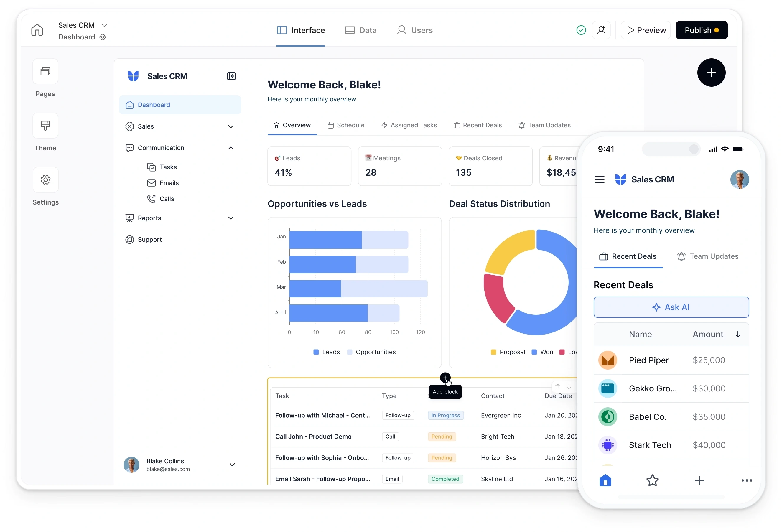This screenshot has height=532, width=782.
Task: Select Team Updates tab in mobile preview
Action: [708, 256]
